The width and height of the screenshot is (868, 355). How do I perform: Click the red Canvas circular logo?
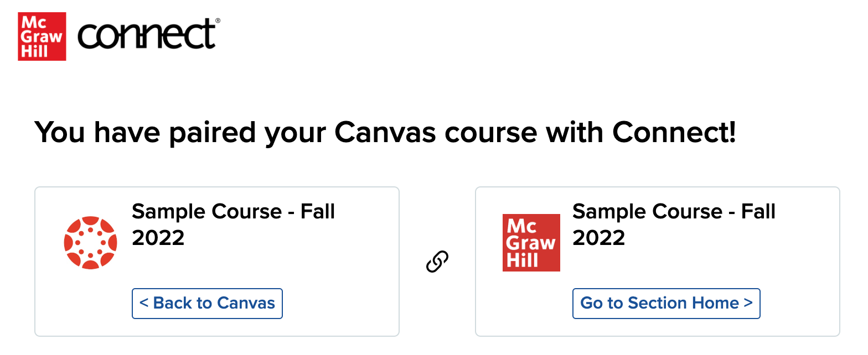pos(91,243)
